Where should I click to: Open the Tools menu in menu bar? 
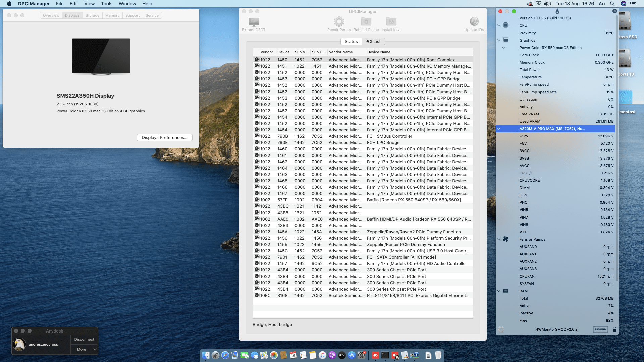click(107, 4)
